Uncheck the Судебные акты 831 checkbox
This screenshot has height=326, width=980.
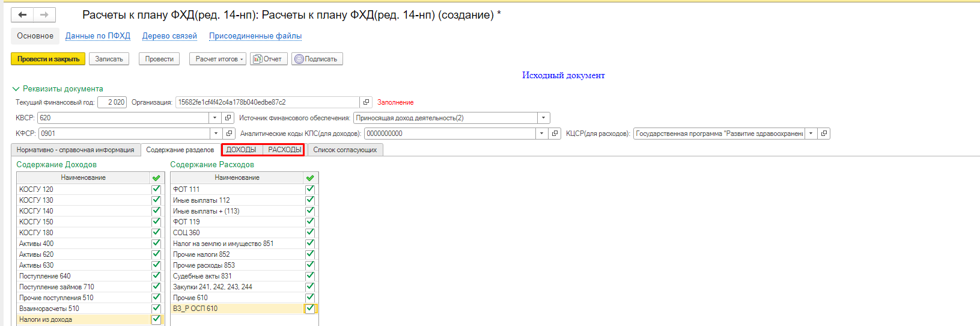click(x=310, y=275)
